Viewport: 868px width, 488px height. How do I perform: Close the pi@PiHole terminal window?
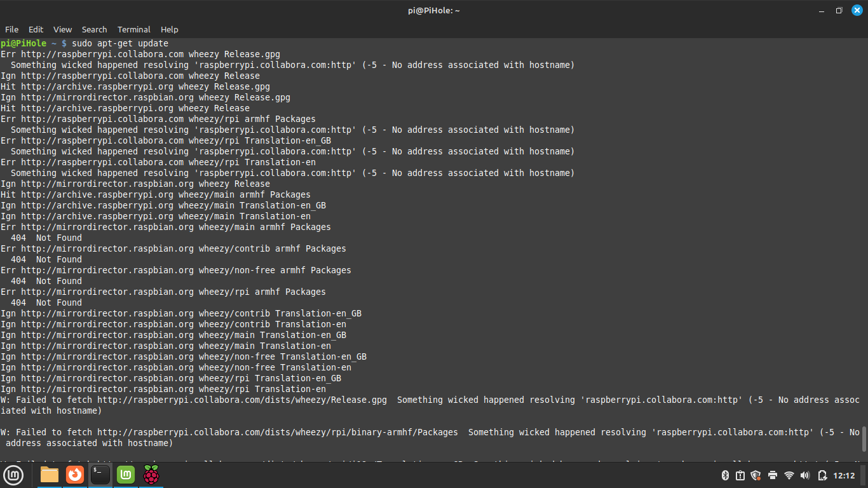pos(857,10)
